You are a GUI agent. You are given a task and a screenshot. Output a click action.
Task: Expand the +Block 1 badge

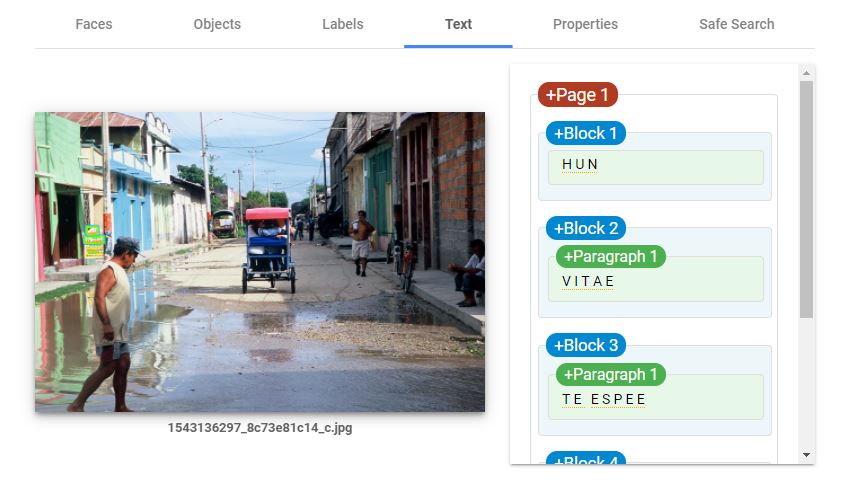(586, 133)
